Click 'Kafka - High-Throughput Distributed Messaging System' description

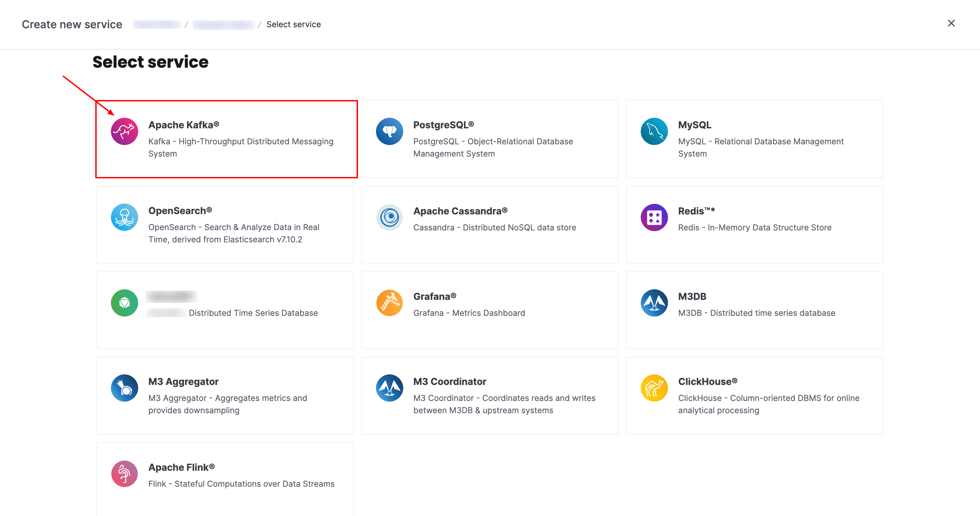[x=241, y=147]
